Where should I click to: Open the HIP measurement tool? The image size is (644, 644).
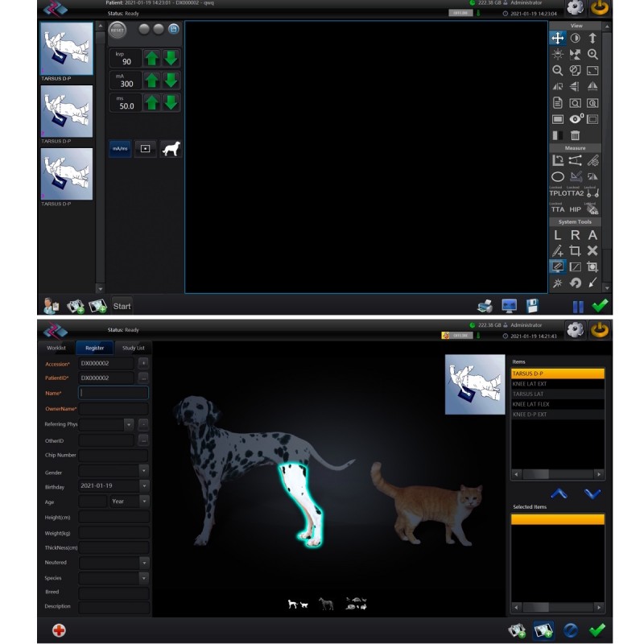[575, 209]
